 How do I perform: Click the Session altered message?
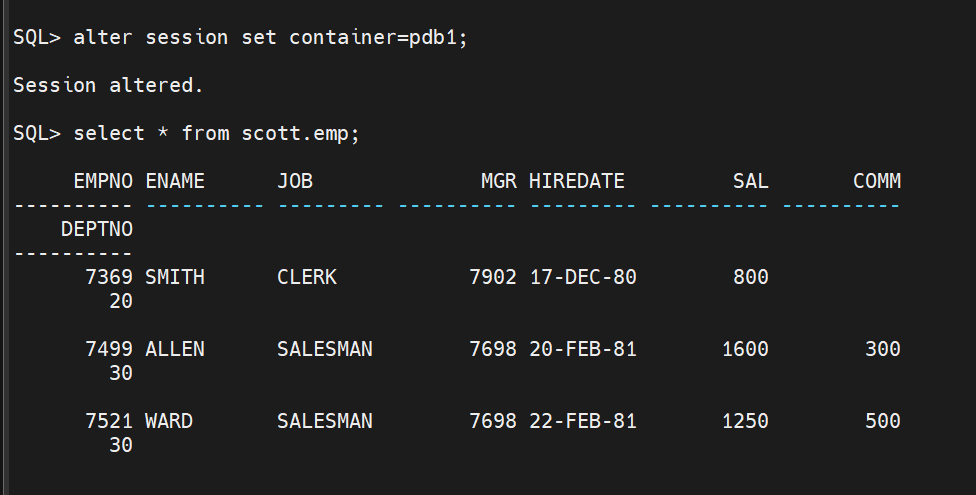tap(108, 85)
